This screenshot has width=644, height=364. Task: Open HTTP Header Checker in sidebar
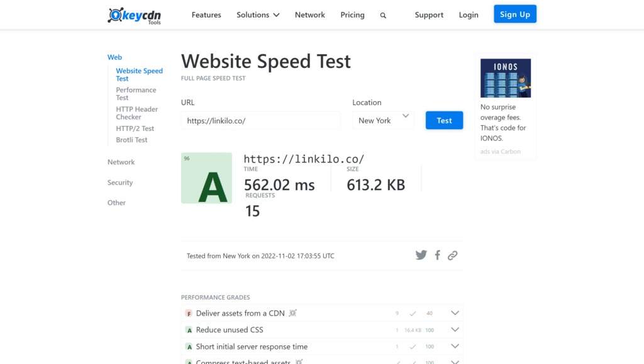click(136, 113)
